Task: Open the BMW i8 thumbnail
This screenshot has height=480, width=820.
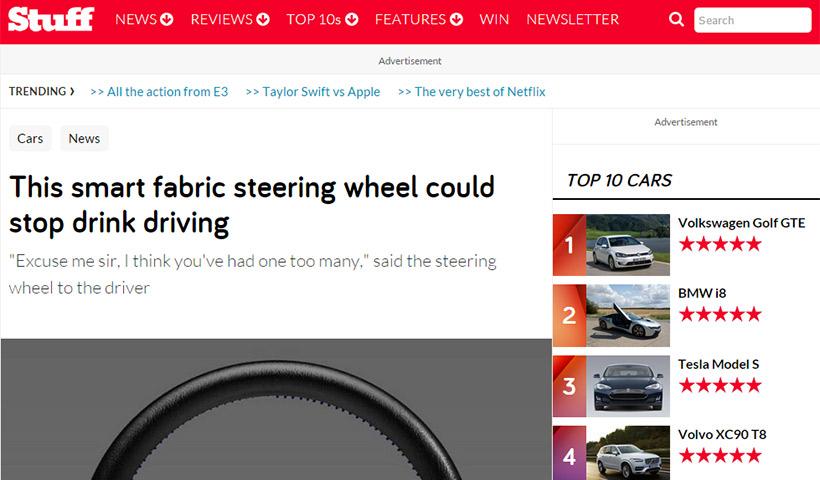Action: tap(628, 315)
